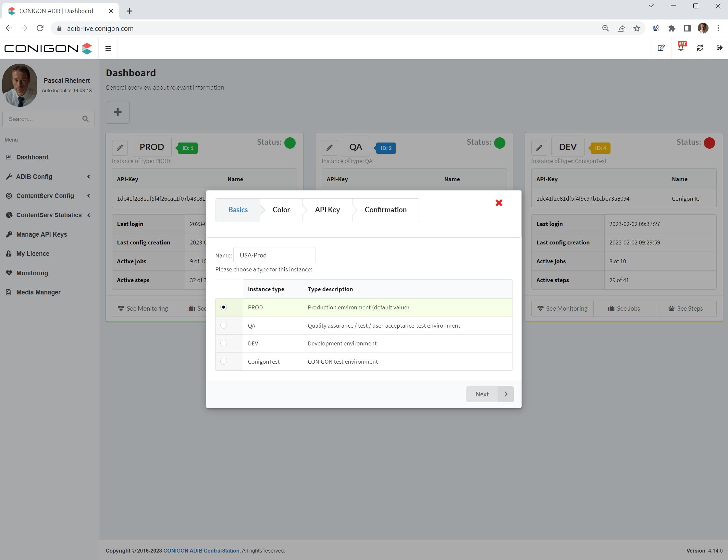The height and width of the screenshot is (560, 728).
Task: Select the DEV instance type radio button
Action: coord(224,343)
